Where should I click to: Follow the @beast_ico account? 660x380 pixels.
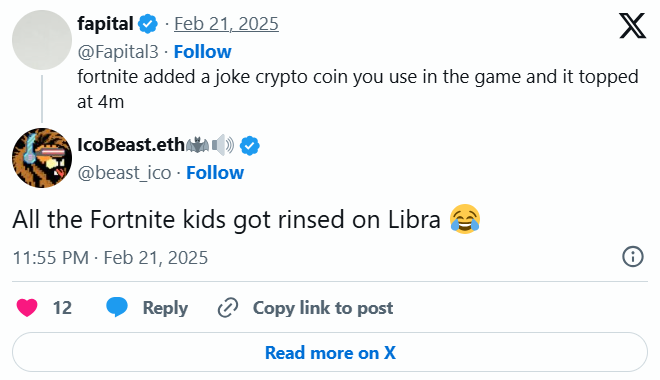pos(215,173)
